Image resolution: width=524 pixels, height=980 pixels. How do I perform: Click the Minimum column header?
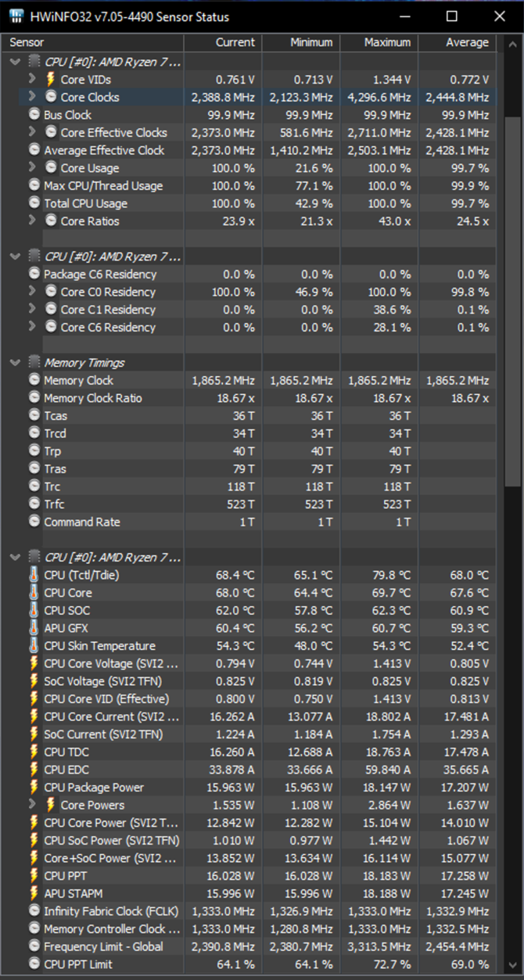[301, 42]
